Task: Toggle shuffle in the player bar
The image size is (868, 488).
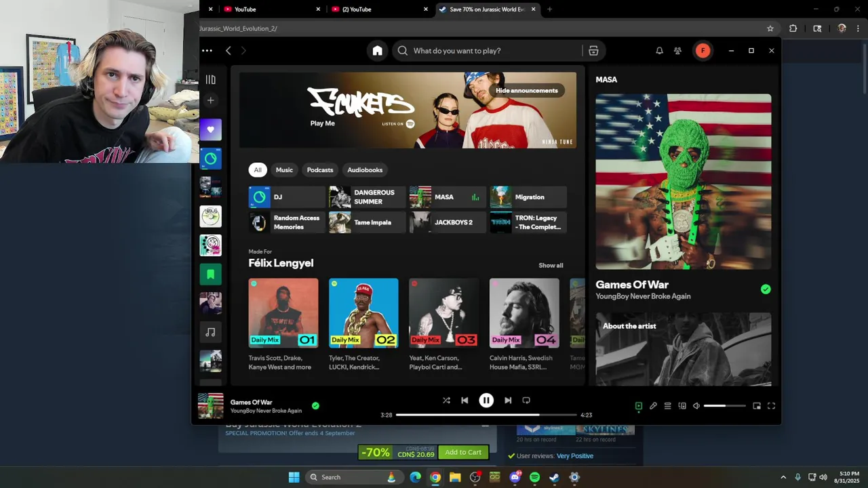Action: click(446, 401)
